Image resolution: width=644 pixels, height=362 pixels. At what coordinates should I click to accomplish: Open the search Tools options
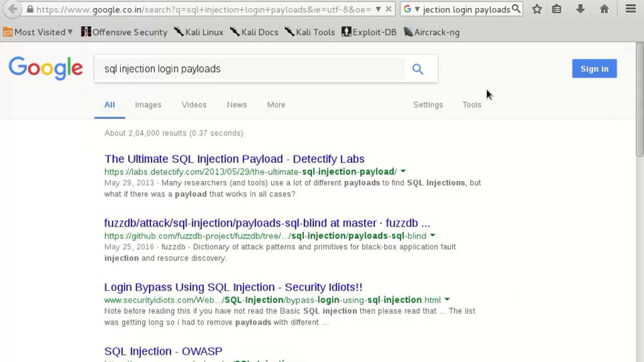coord(472,105)
